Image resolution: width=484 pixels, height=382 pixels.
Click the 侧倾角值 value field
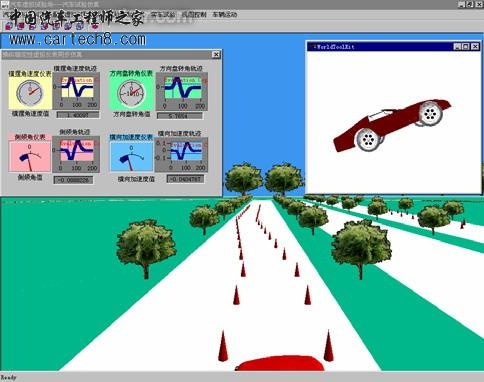(x=73, y=180)
